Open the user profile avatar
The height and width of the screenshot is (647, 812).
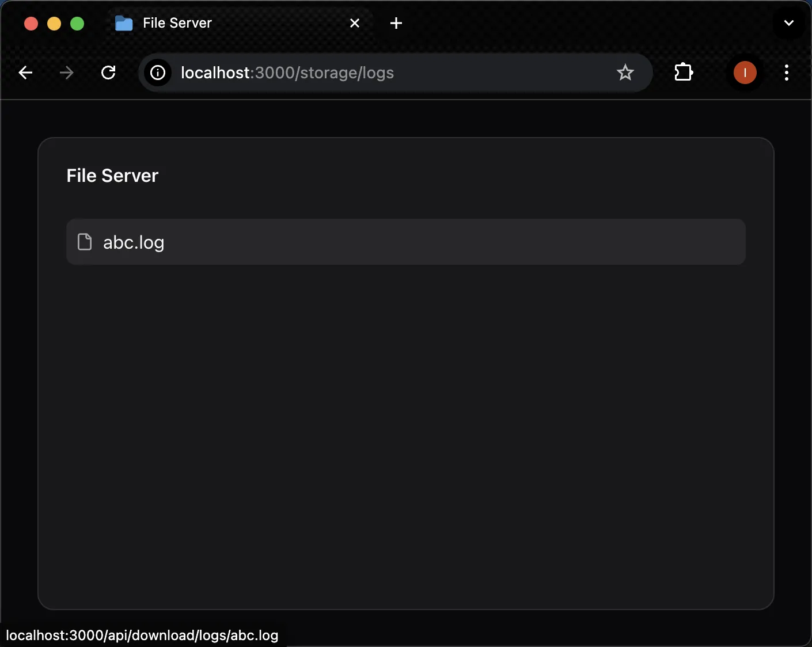(745, 73)
